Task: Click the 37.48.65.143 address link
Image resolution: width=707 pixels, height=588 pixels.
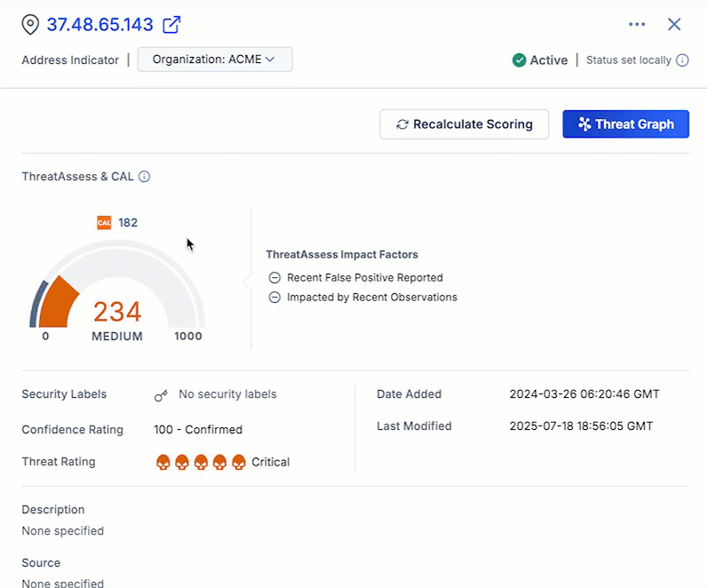Action: pos(100,24)
